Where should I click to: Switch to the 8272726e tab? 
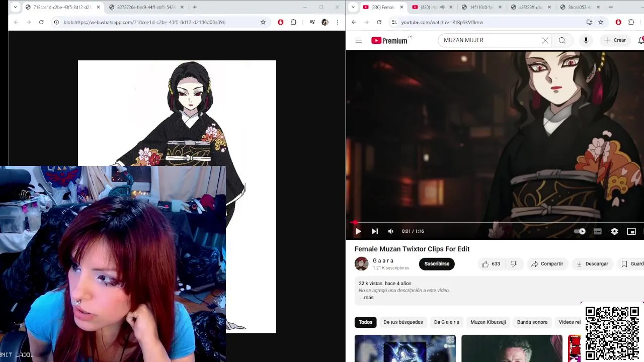145,7
